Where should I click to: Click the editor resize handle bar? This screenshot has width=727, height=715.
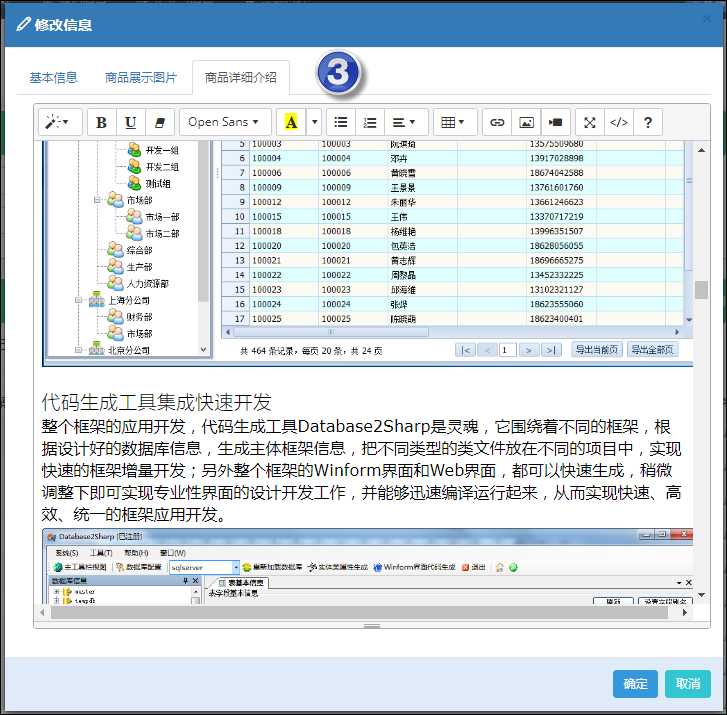click(x=372, y=626)
